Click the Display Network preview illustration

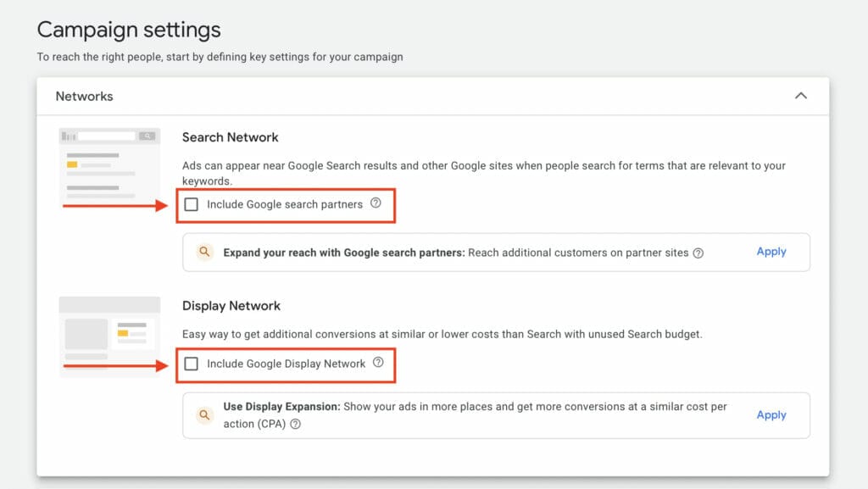(108, 326)
